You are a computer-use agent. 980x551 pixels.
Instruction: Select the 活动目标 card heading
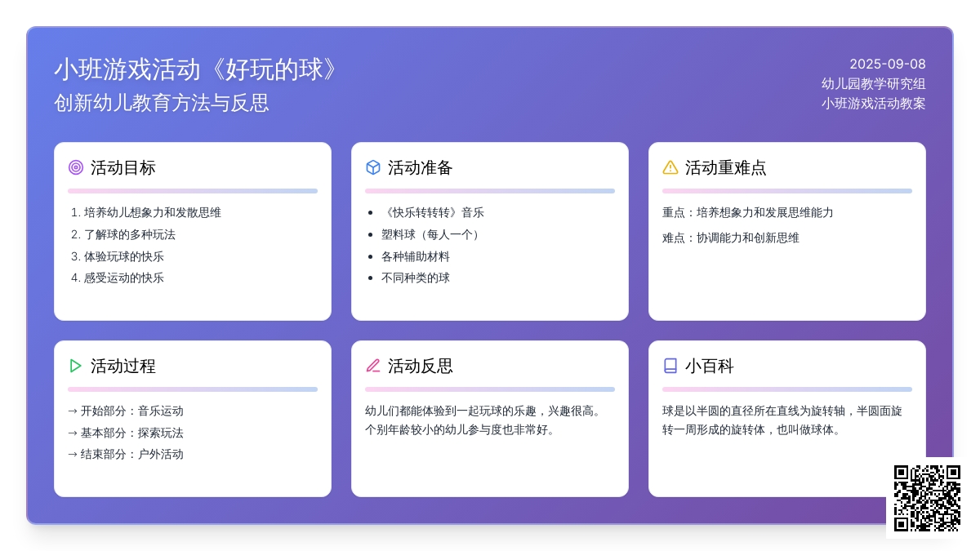(122, 167)
